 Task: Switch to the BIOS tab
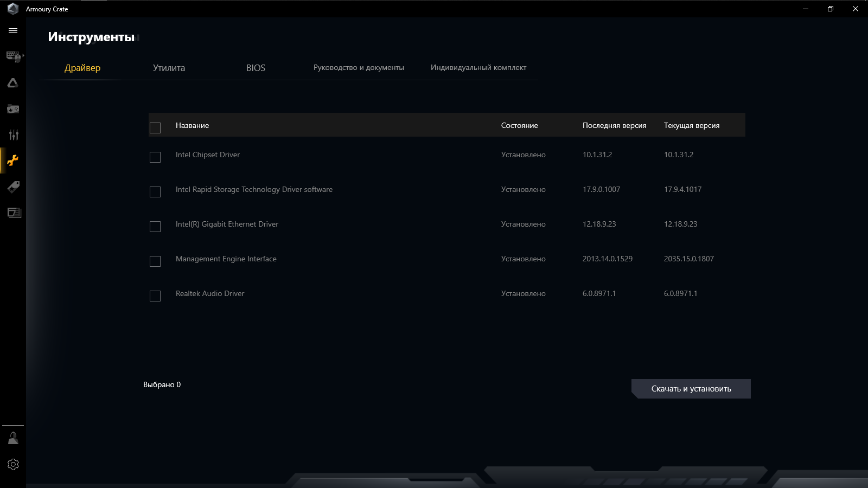pyautogui.click(x=256, y=68)
